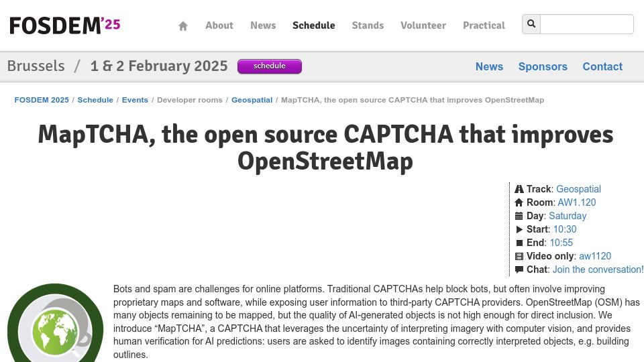
Task: Go to Events breadcrumb link
Action: (135, 100)
